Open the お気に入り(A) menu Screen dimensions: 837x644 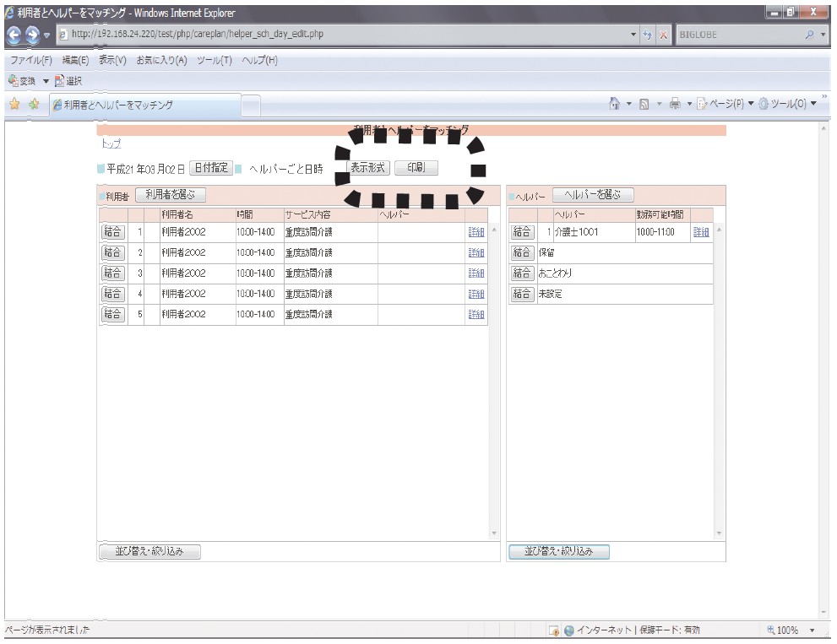(x=161, y=60)
